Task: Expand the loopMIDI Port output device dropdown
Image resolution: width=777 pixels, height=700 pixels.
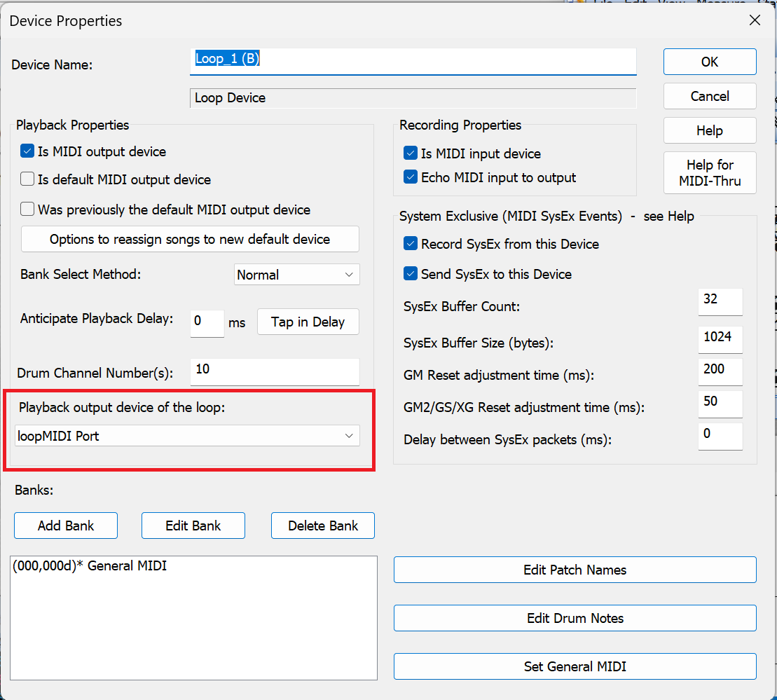Action: point(187,436)
